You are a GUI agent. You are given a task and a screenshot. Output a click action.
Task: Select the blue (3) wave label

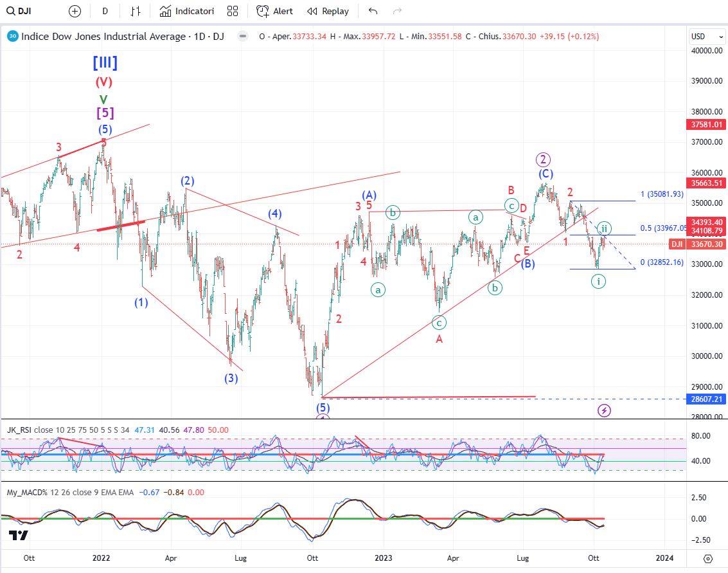pos(231,378)
